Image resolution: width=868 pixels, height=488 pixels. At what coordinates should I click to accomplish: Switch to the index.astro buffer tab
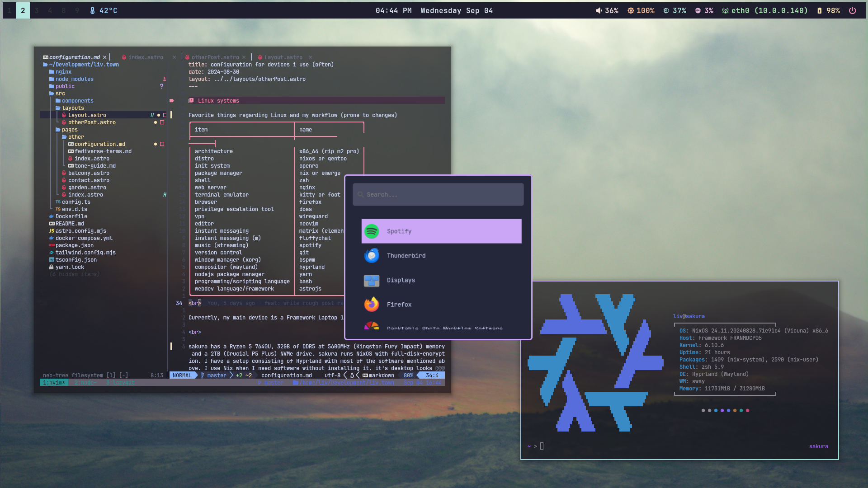pos(145,57)
